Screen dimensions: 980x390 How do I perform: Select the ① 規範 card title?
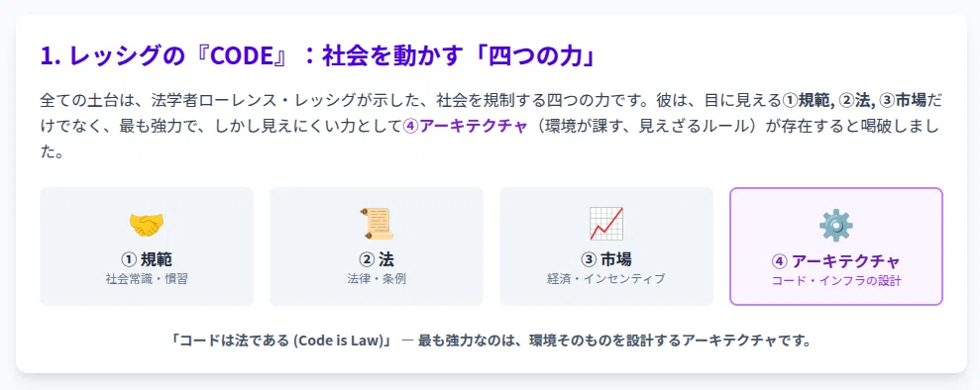(x=147, y=259)
